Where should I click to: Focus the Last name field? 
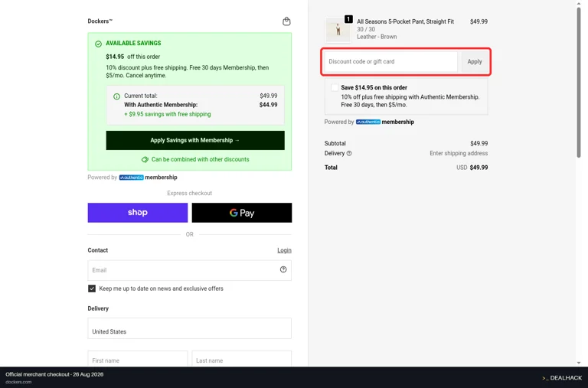tap(242, 359)
